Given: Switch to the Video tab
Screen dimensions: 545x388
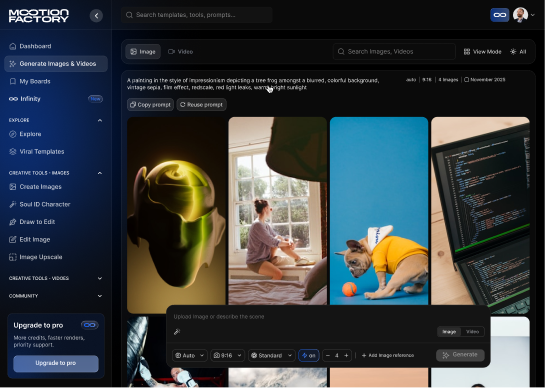Looking at the screenshot, I should tap(180, 51).
